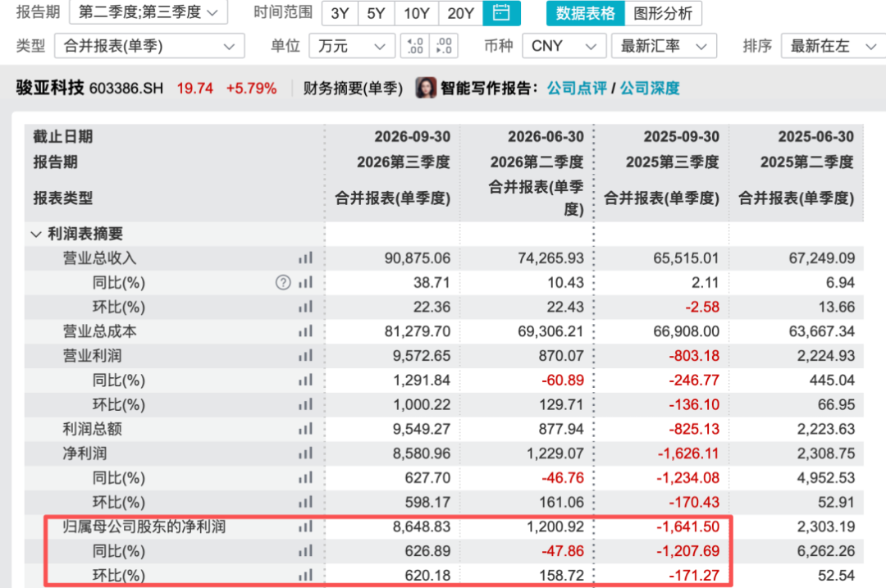Select revenue cell 90,875.06
The height and width of the screenshot is (588, 886).
418,258
